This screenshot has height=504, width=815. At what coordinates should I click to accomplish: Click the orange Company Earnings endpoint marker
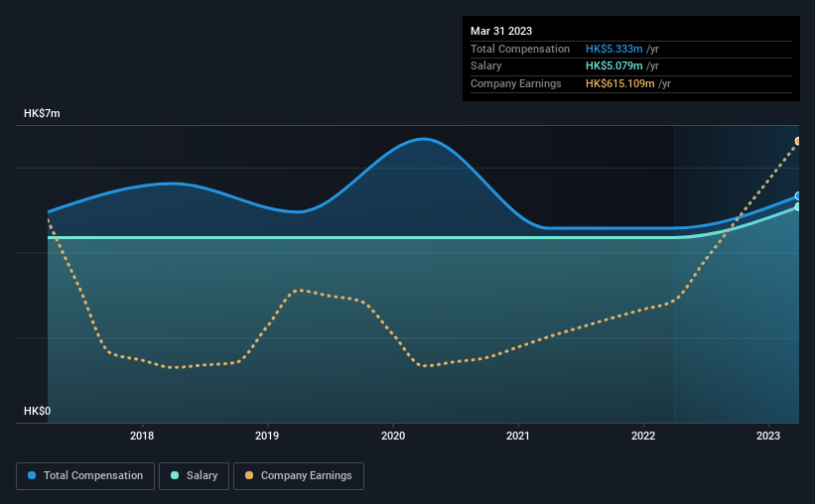point(798,141)
